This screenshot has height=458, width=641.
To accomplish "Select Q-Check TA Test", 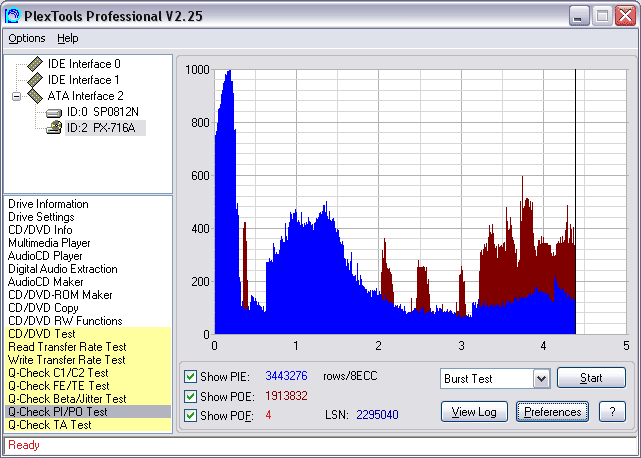I will point(49,425).
